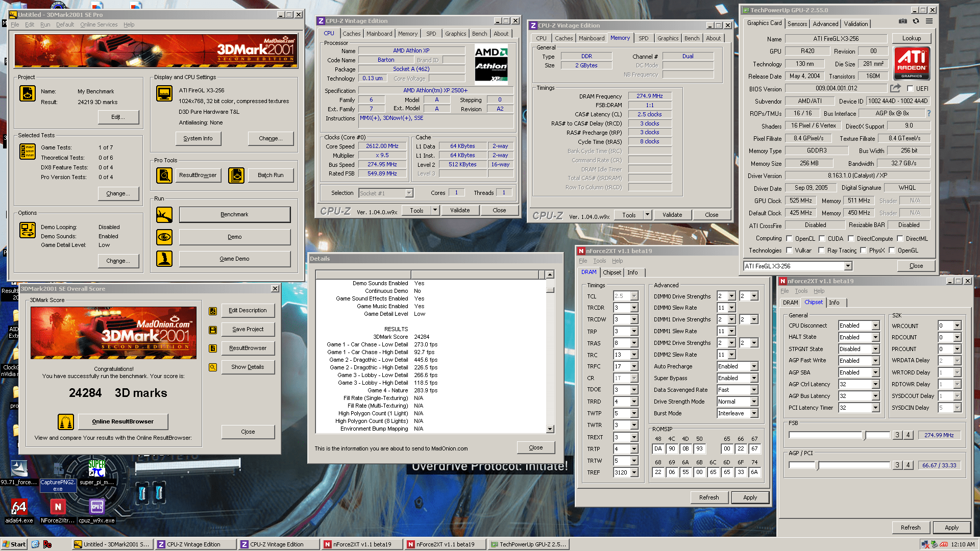Switch to Mainboard tab in the CPU-Z Processor window
The height and width of the screenshot is (551, 980).
click(x=379, y=34)
